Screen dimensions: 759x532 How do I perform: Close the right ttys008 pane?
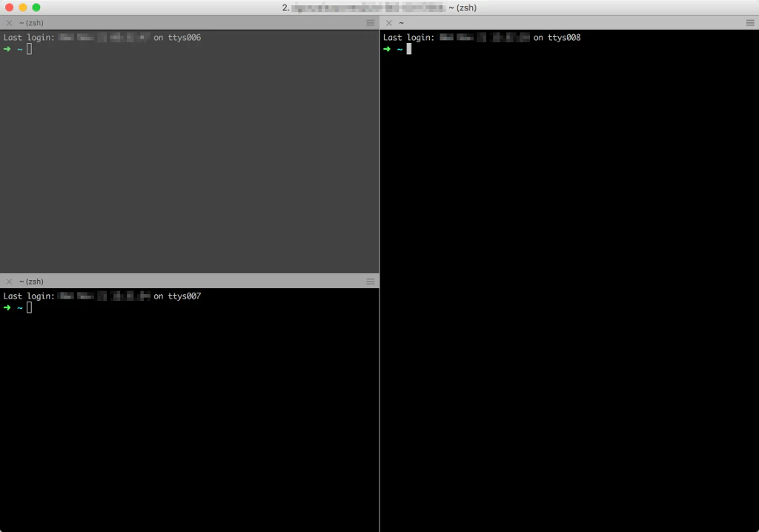tap(388, 23)
